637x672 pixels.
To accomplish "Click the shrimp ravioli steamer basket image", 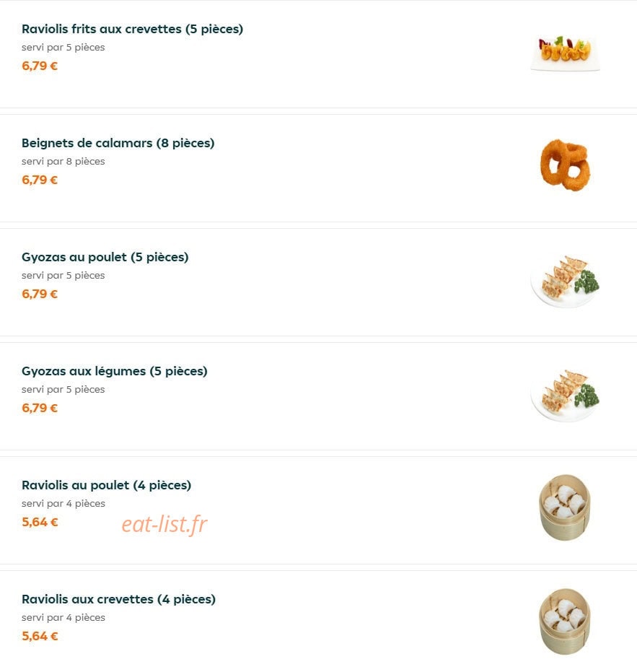I will coord(565,621).
